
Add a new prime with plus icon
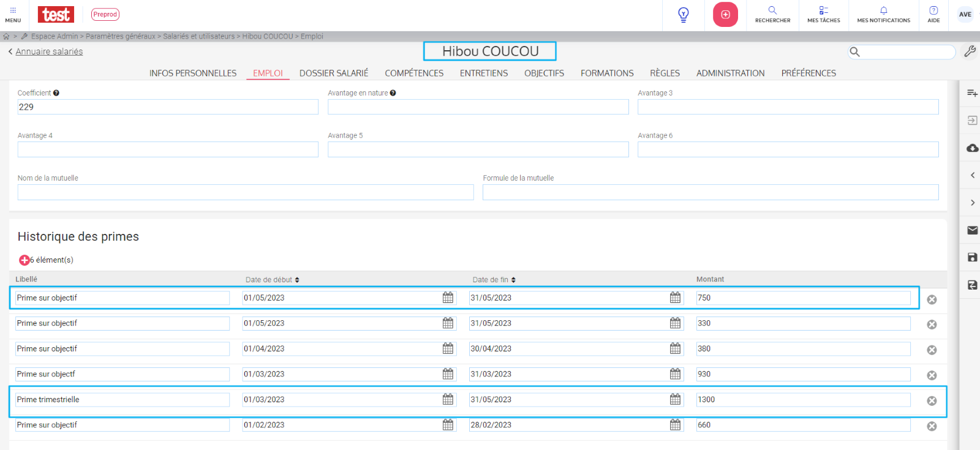[x=24, y=260]
